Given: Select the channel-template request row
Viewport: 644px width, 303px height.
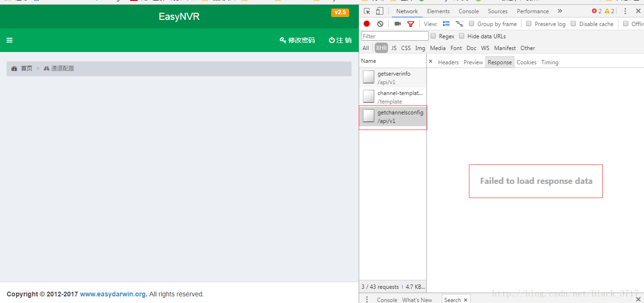Looking at the screenshot, I should click(393, 97).
